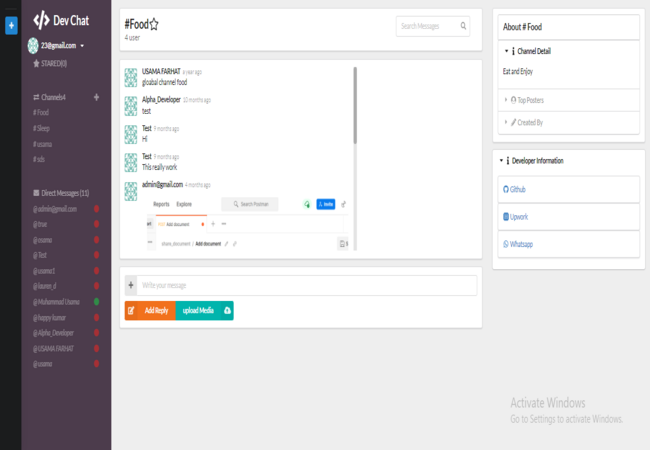The image size is (650, 450).
Task: Open the # Sleep channel
Action: pos(41,129)
